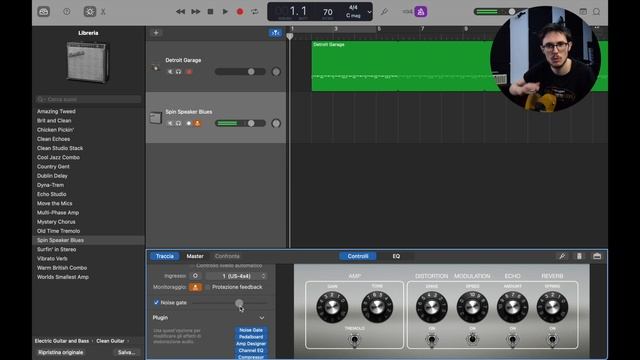Click the Salva button
640x360 pixels.
pos(127,352)
